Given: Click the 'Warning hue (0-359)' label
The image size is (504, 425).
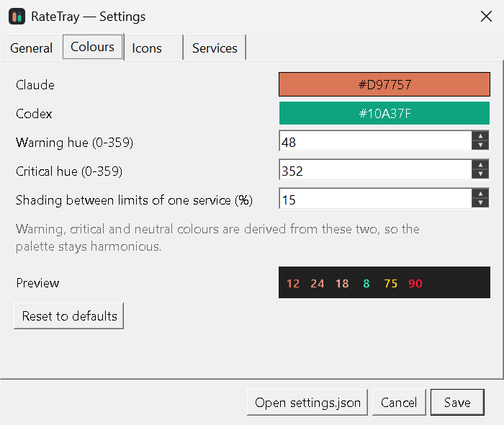Looking at the screenshot, I should coord(74,143).
